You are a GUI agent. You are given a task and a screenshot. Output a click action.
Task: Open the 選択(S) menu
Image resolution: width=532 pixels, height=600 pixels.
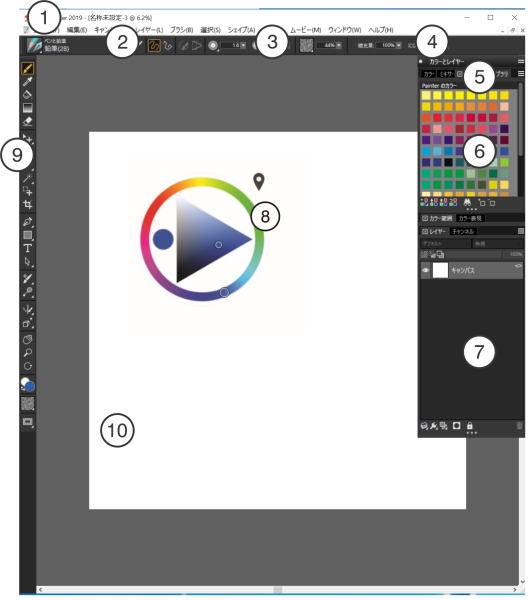pyautogui.click(x=211, y=30)
